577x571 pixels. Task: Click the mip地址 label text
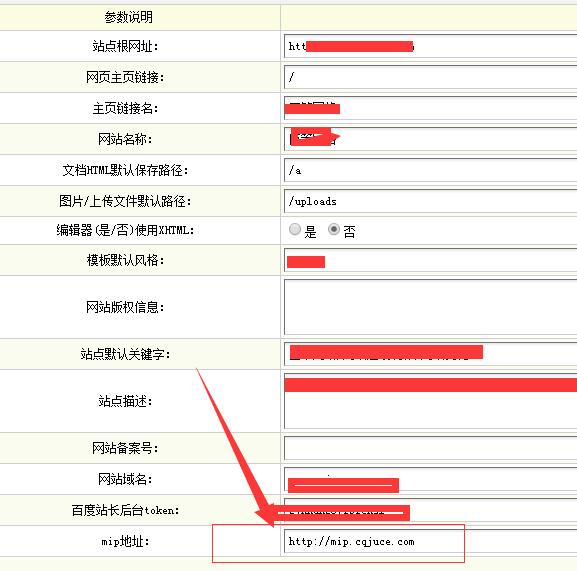(125, 542)
